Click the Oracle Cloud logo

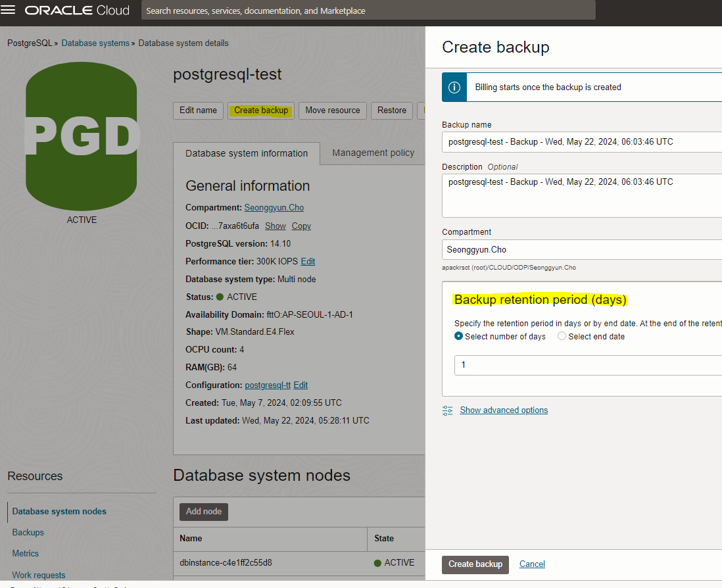pos(77,10)
